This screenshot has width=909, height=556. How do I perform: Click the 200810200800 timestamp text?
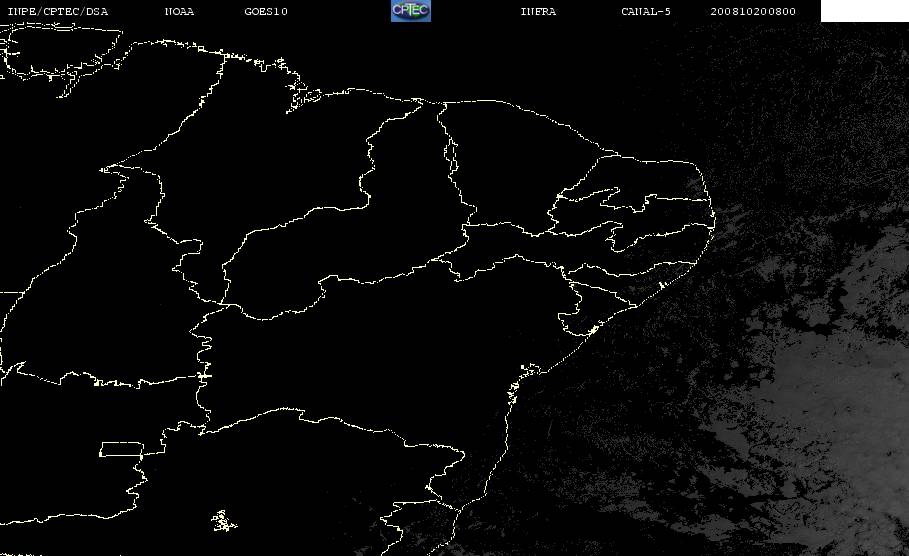[753, 12]
